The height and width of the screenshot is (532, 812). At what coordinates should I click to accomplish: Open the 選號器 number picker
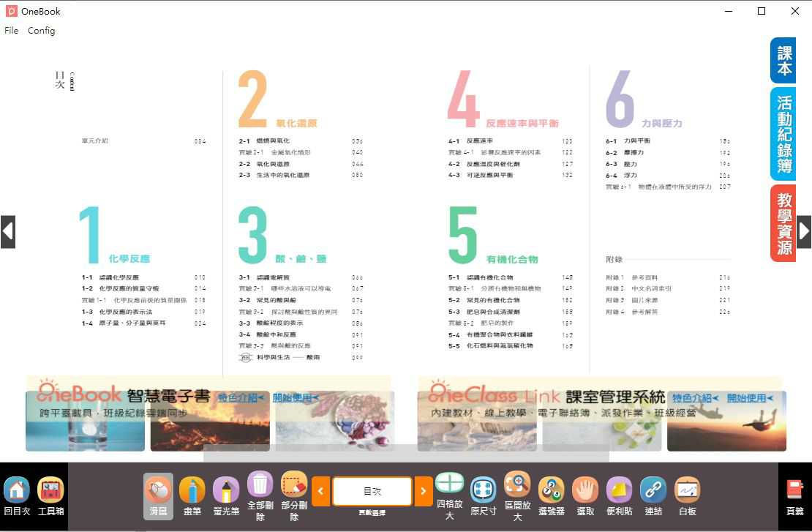pos(552,496)
